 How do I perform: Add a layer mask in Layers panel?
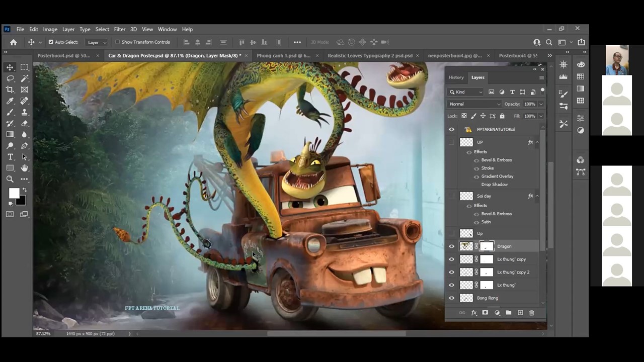(x=485, y=313)
